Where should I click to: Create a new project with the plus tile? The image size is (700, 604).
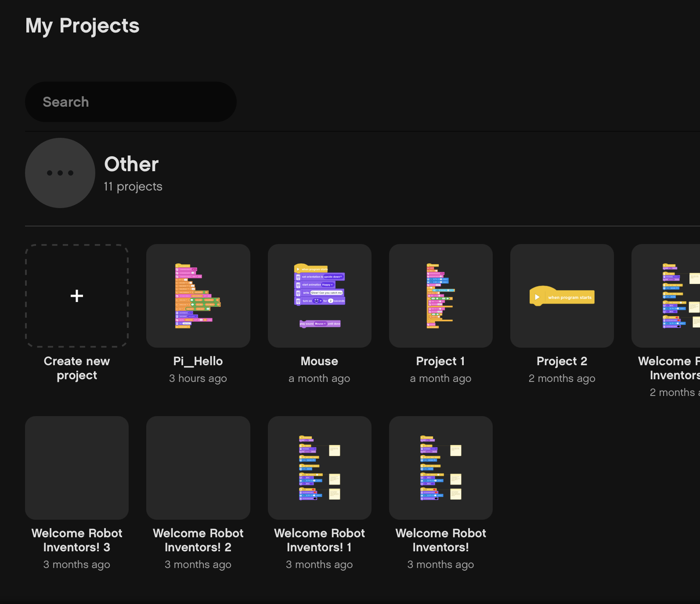point(77,296)
